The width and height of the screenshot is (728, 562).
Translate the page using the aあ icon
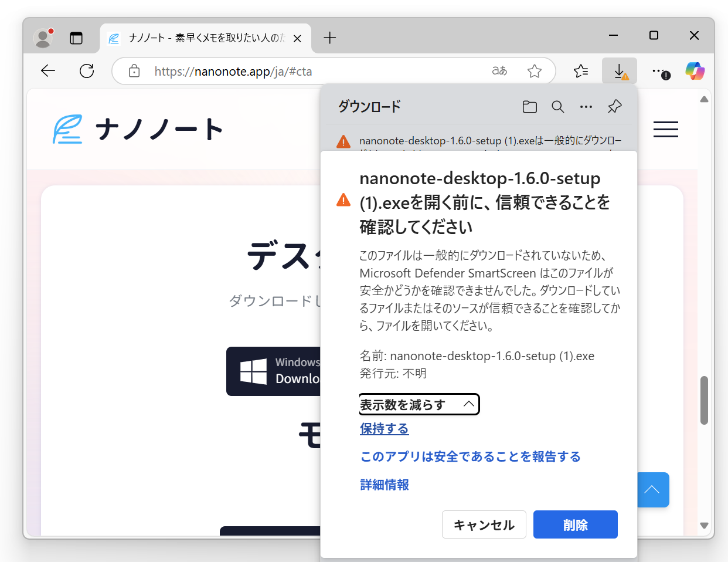pos(499,70)
